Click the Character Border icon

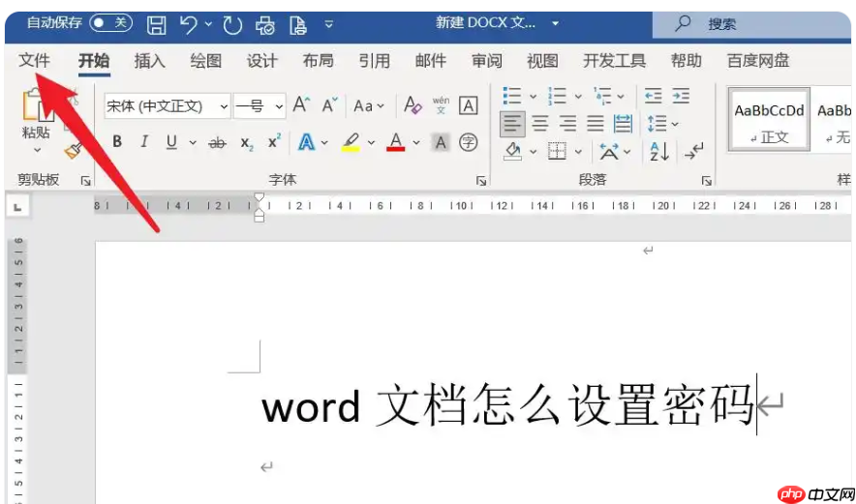click(469, 105)
